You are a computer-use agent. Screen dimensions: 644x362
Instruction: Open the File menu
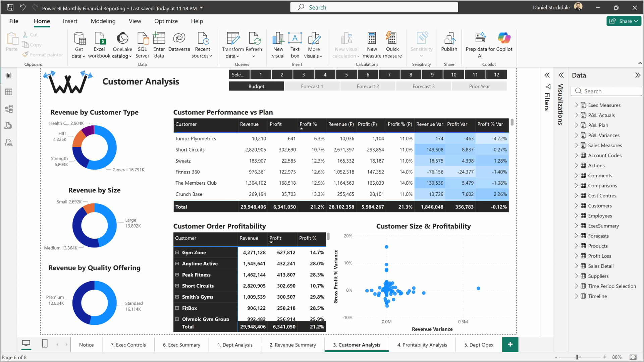(x=14, y=21)
